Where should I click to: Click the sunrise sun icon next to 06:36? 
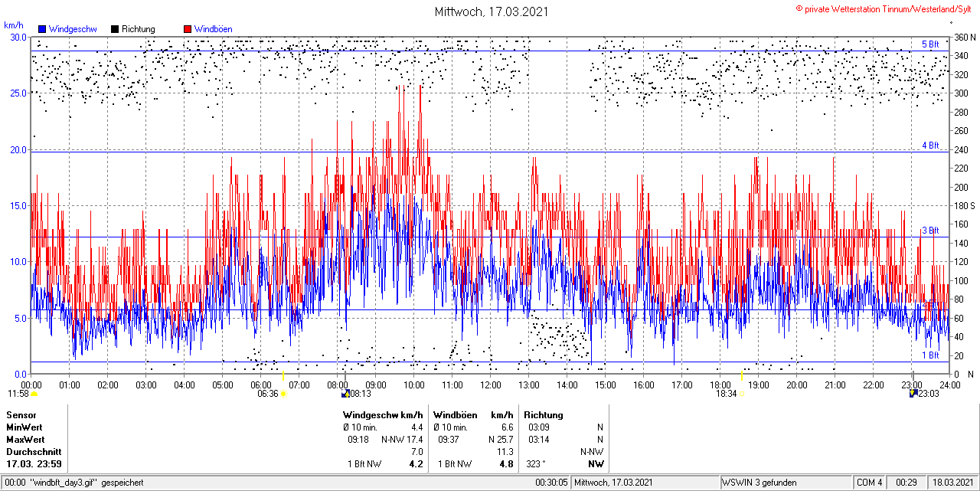click(284, 394)
